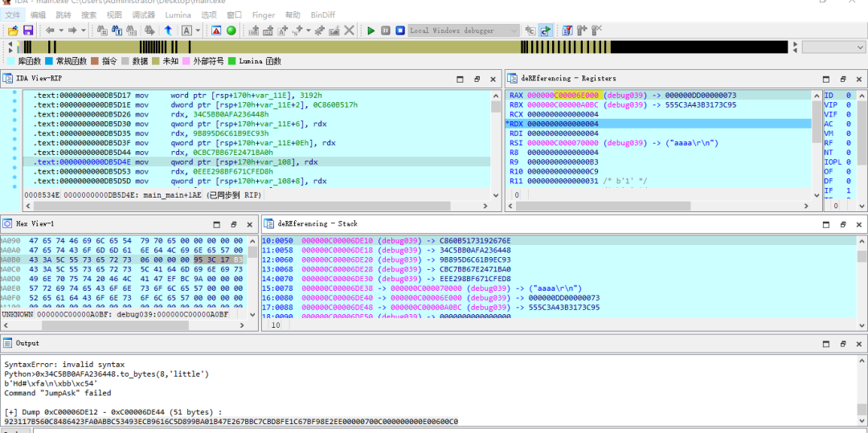Viewport: 868px width, 433px height.
Task: Open the forward-history dropdown arrow
Action: [83, 31]
